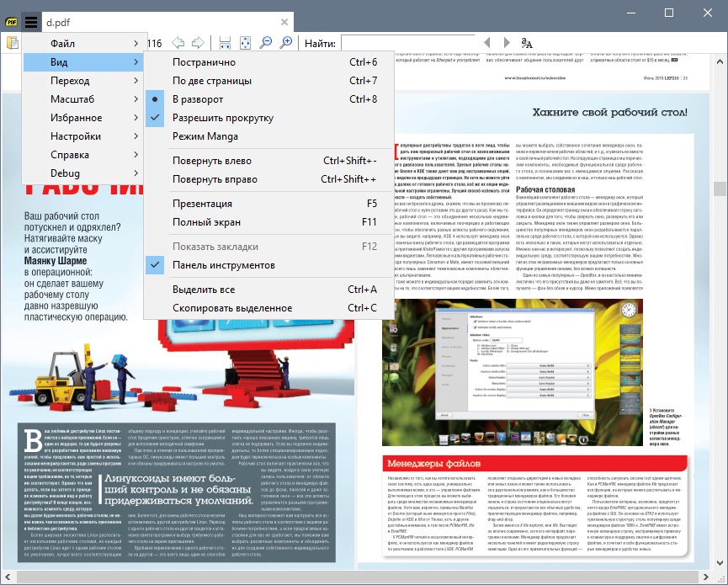Jump to the previous search result
The width and height of the screenshot is (728, 585).
[x=486, y=43]
